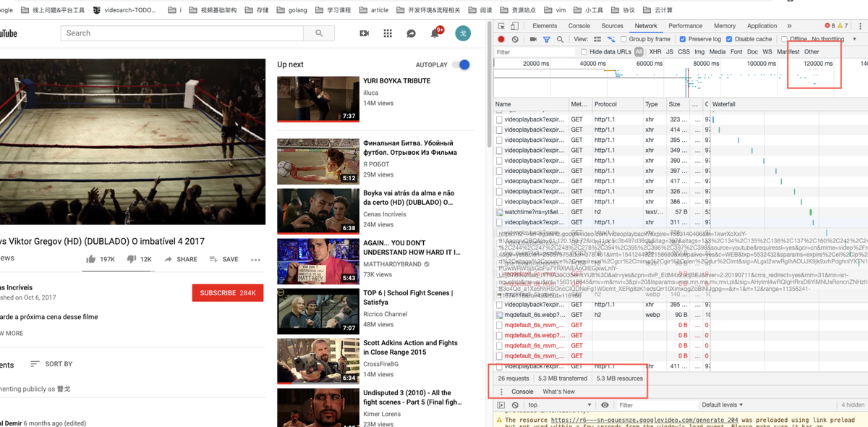Switch to the Elements tab
This screenshot has height=427, width=868.
pyautogui.click(x=545, y=25)
